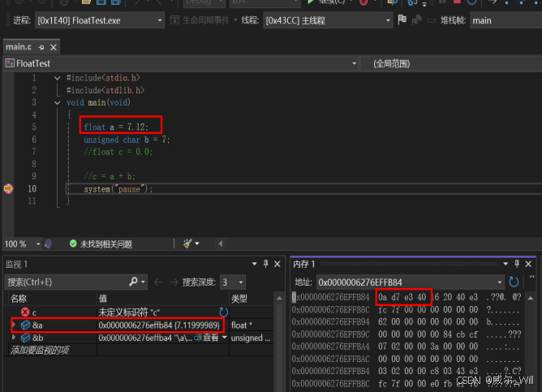Open the stack frame dropdown showing main
This screenshot has width=542, height=392.
click(x=506, y=20)
